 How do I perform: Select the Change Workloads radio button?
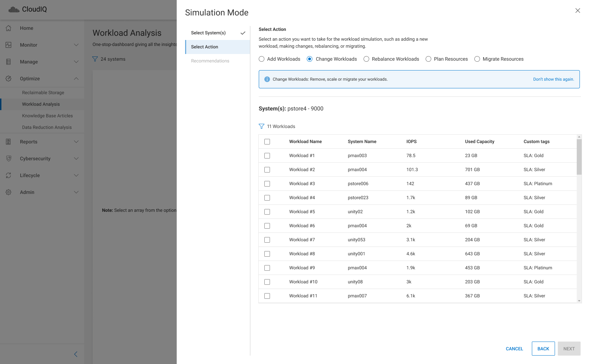tap(310, 59)
